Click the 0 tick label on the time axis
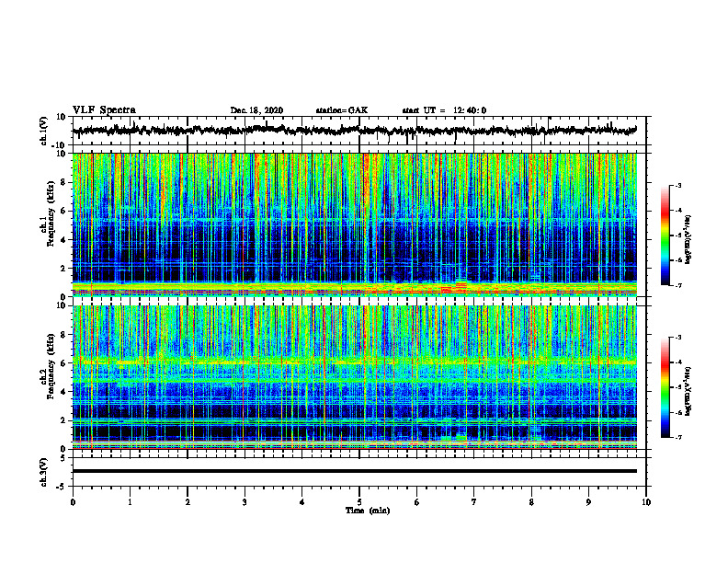The image size is (728, 563). click(73, 502)
